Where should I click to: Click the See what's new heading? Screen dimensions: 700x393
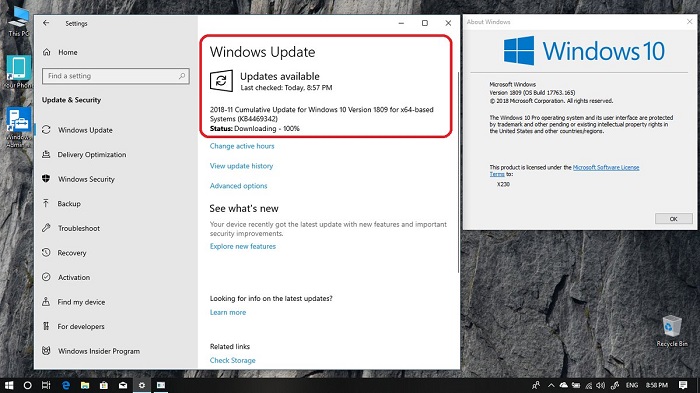click(x=244, y=209)
